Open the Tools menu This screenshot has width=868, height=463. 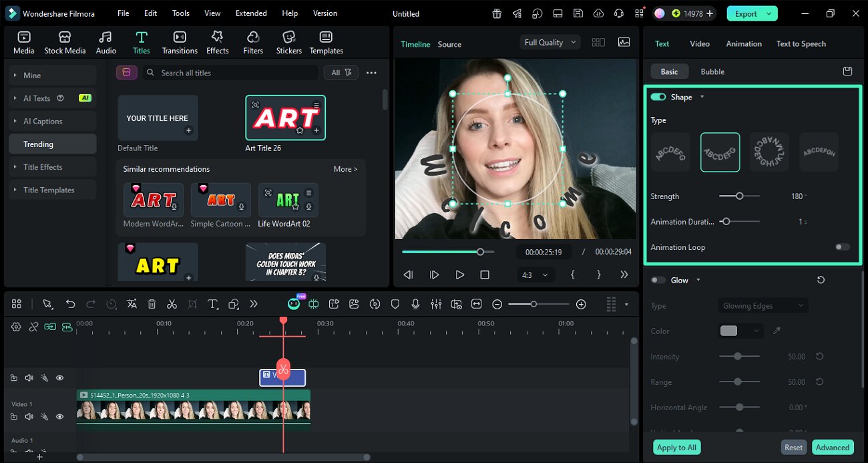(x=181, y=13)
